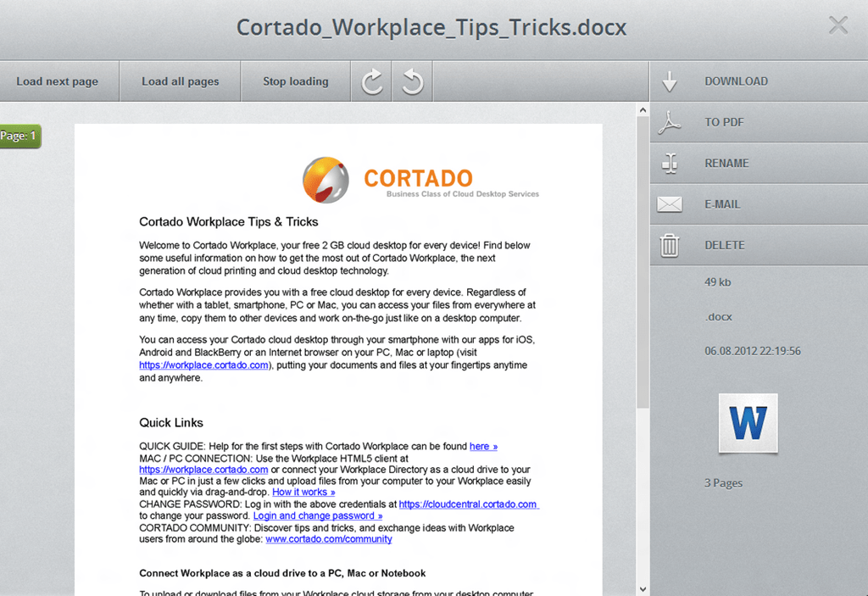The image size is (868, 596).
Task: Click the '49 kb' file size text
Action: pyautogui.click(x=717, y=282)
